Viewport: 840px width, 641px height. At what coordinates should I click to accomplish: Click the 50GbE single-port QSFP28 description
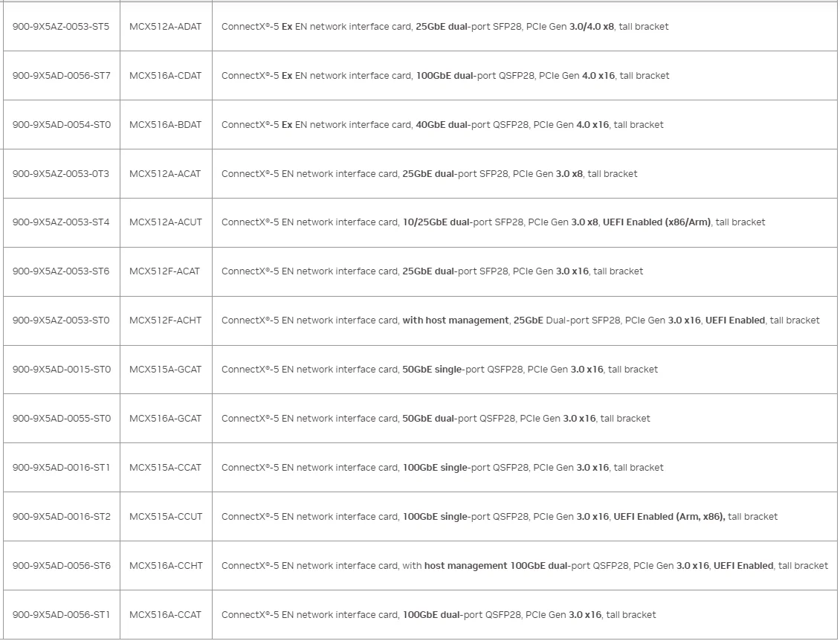[439, 370]
